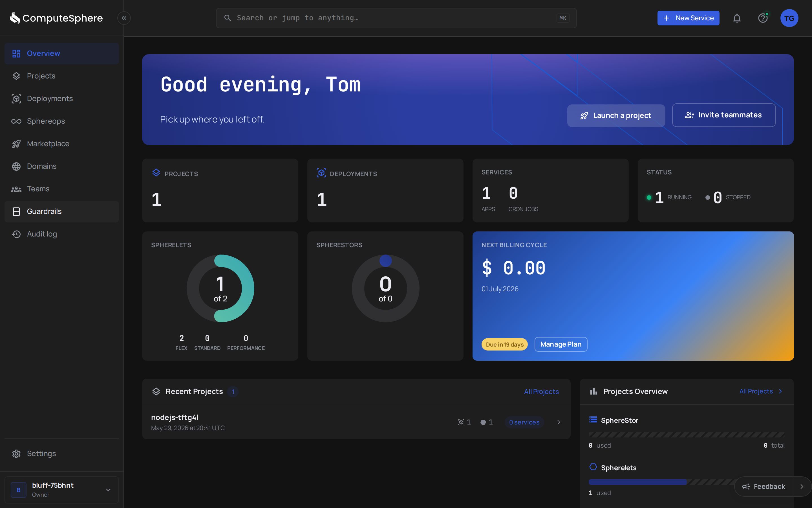
Task: Click the Feedback button
Action: 764,487
